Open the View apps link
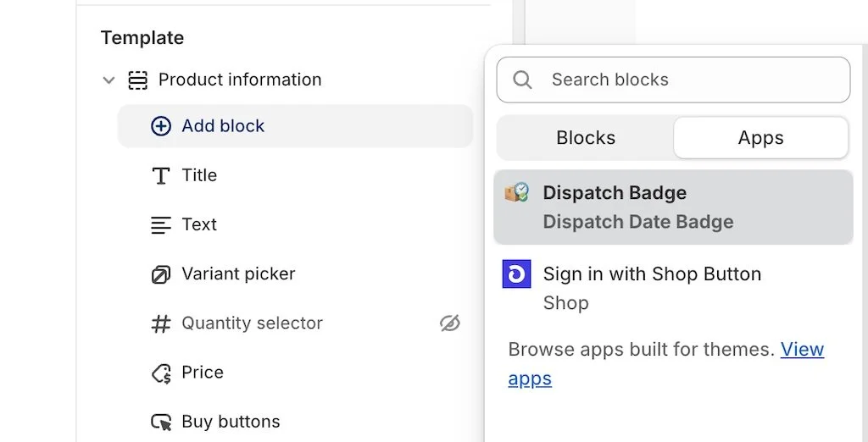The width and height of the screenshot is (868, 442). tap(802, 350)
